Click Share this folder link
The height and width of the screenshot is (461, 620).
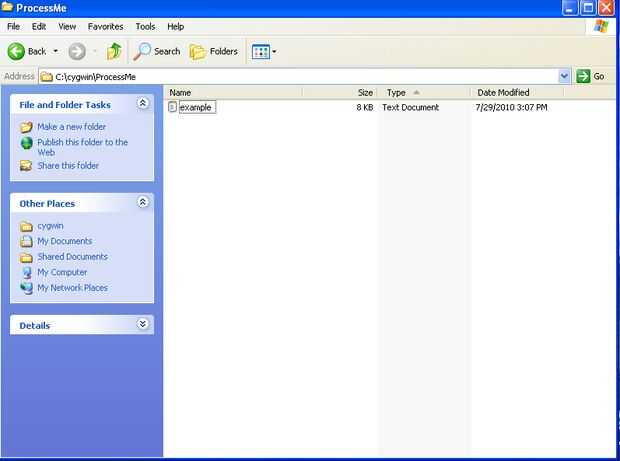pyautogui.click(x=68, y=165)
